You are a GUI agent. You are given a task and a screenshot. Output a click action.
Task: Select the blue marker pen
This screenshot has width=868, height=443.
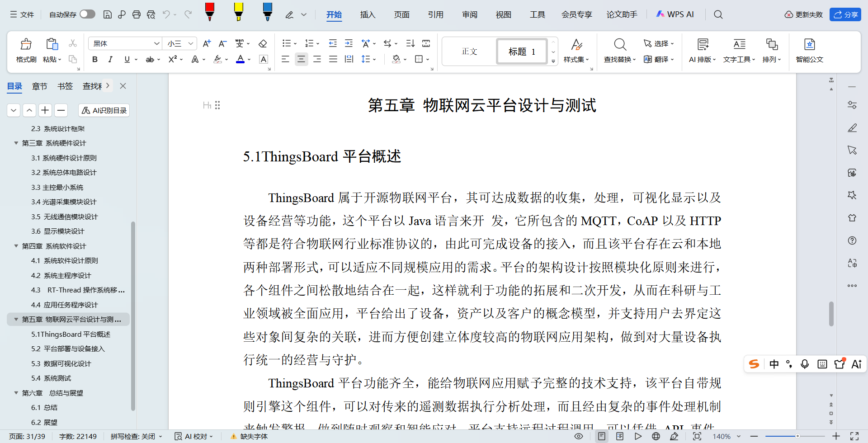[x=267, y=11]
